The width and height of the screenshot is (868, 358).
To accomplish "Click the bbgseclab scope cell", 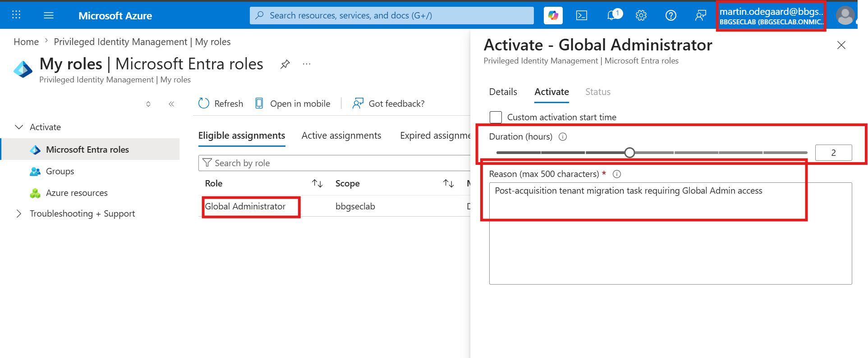I will coord(355,206).
